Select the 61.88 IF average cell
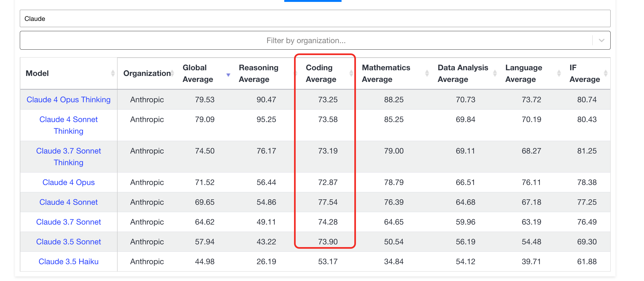The image size is (644, 281). click(x=587, y=261)
